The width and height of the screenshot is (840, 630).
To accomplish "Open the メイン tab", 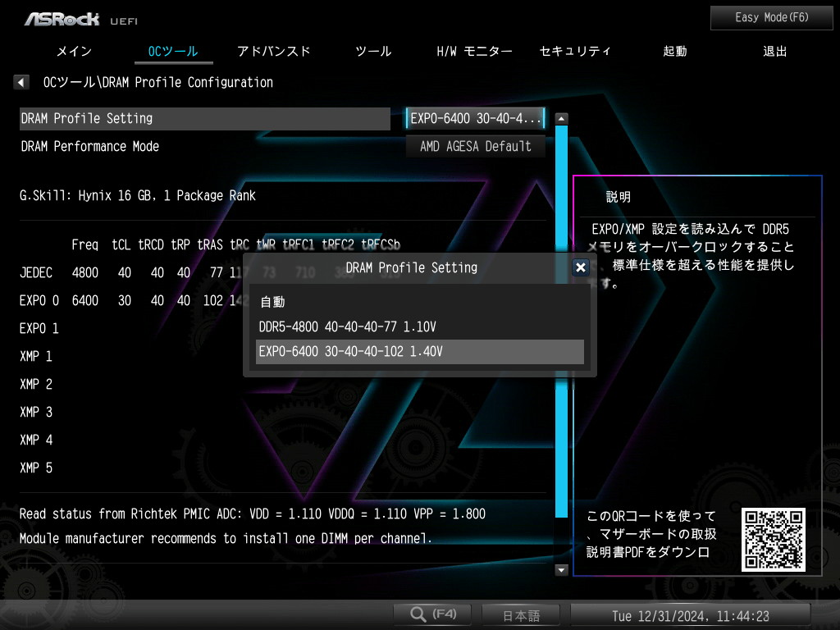I will 74,52.
